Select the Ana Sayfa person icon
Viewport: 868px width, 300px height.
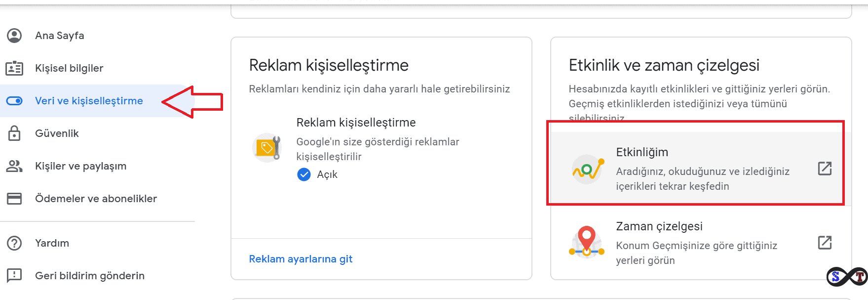click(15, 35)
